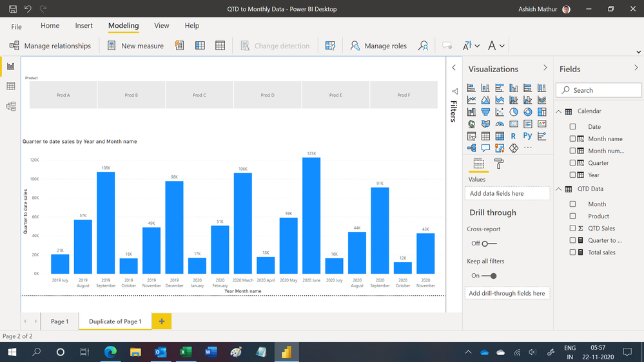Select the Treemap visual
644x362 pixels.
[542, 111]
